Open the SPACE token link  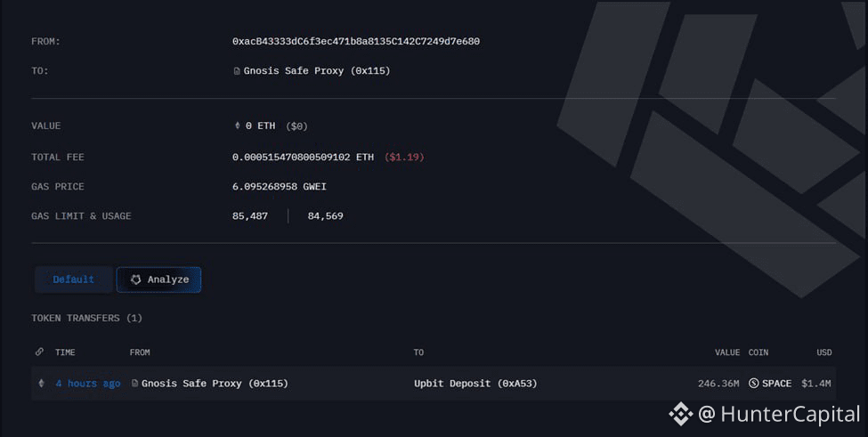tap(776, 384)
